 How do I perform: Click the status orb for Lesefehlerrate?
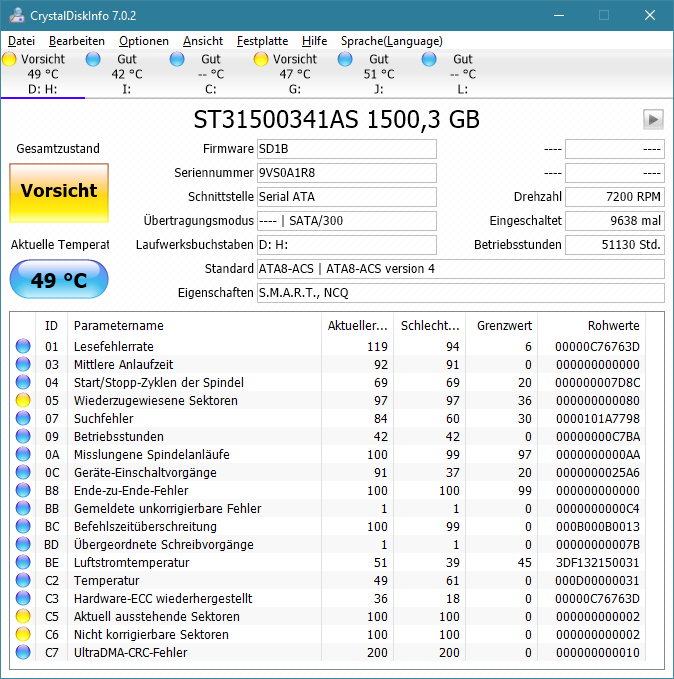point(23,346)
